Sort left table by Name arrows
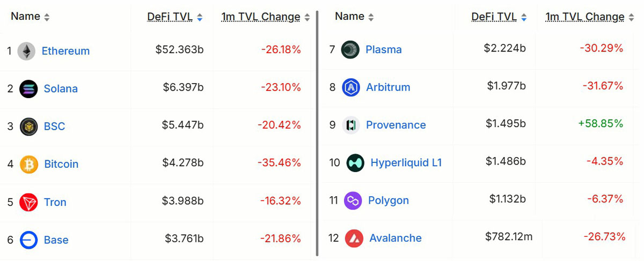 (x=47, y=17)
